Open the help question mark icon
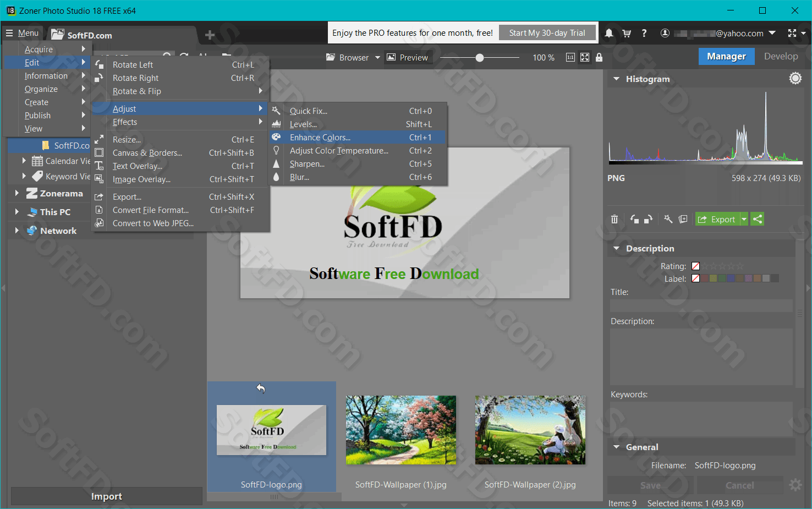This screenshot has height=509, width=812. [644, 33]
